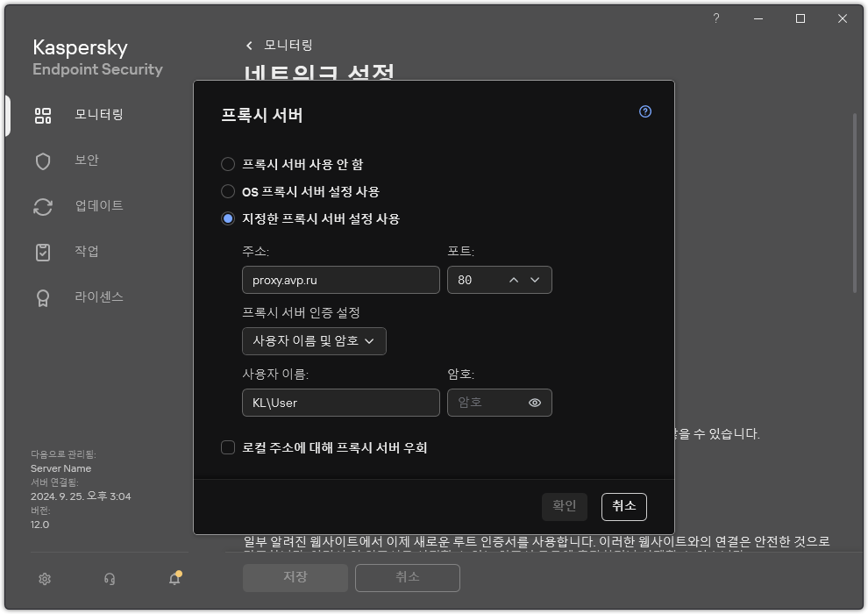
Task: Open the notification bell icon
Action: (x=173, y=579)
